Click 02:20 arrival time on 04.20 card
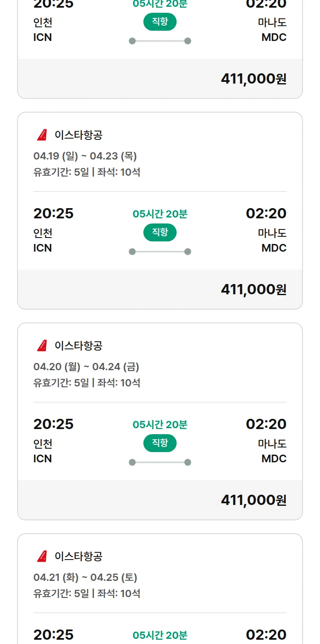The image size is (320, 644). point(266,424)
